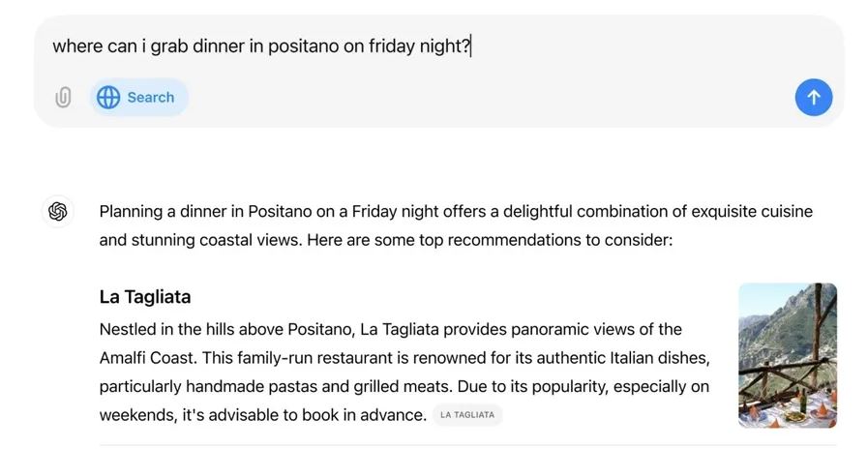Viewport: 868px width, 449px height.
Task: Click the ChatGPT logo beside the response
Action: click(58, 212)
